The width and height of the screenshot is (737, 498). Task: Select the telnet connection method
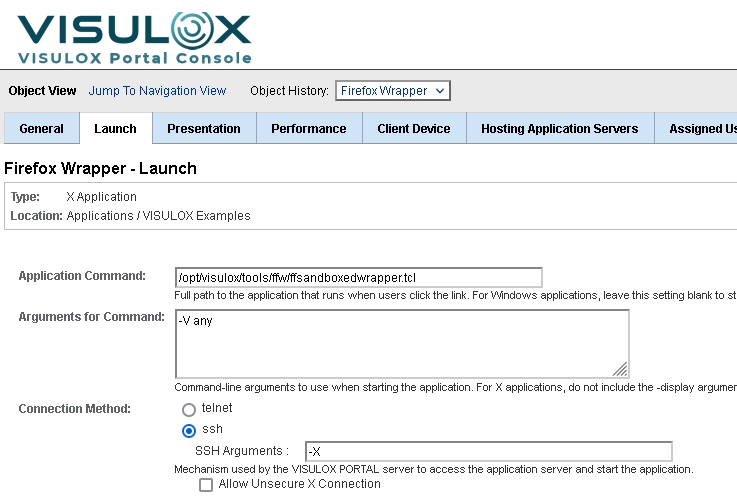coord(188,409)
